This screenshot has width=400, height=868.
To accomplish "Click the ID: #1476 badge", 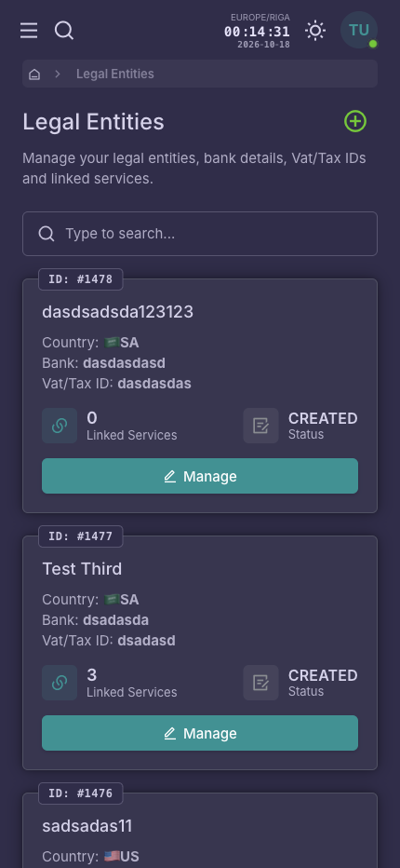I will point(80,793).
